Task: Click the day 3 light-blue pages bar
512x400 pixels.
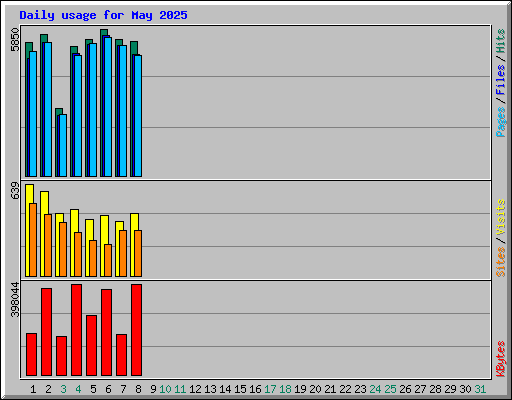Action: [x=63, y=146]
